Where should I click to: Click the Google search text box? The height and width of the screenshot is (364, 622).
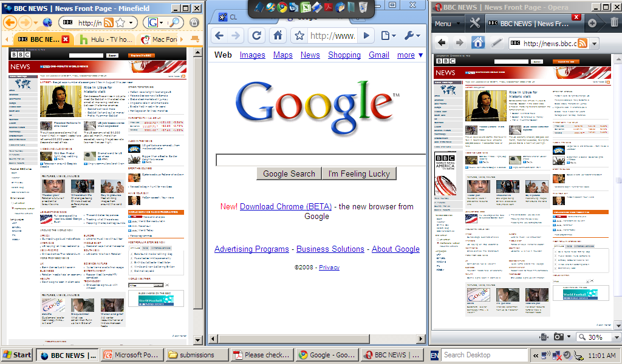point(321,160)
